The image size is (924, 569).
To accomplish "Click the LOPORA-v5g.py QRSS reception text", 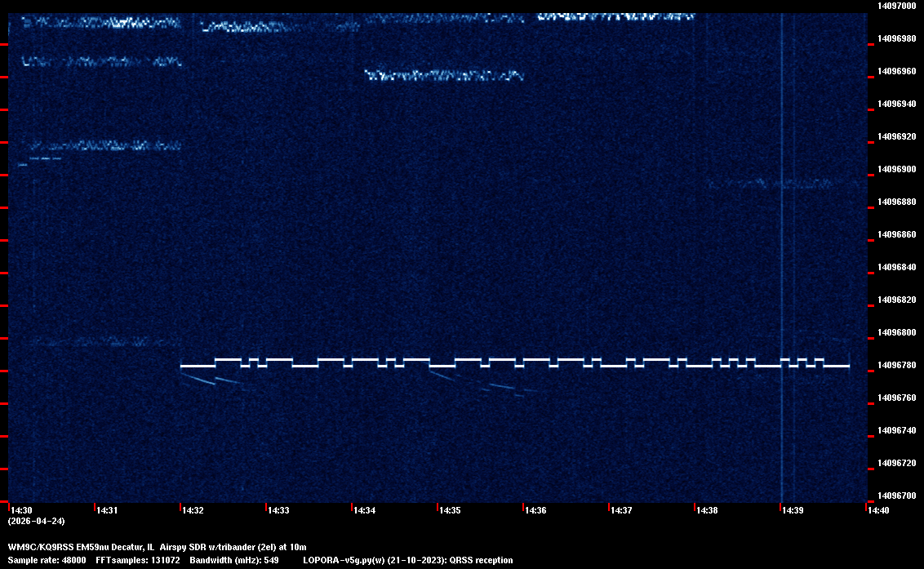I will (x=407, y=560).
